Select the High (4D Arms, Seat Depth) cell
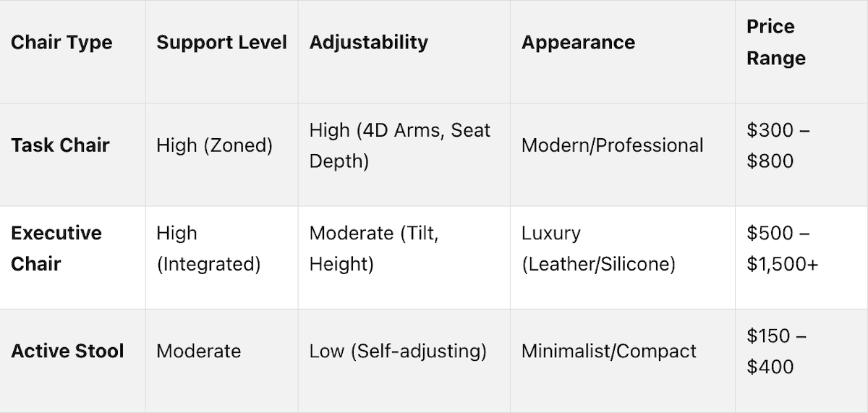 pyautogui.click(x=400, y=145)
